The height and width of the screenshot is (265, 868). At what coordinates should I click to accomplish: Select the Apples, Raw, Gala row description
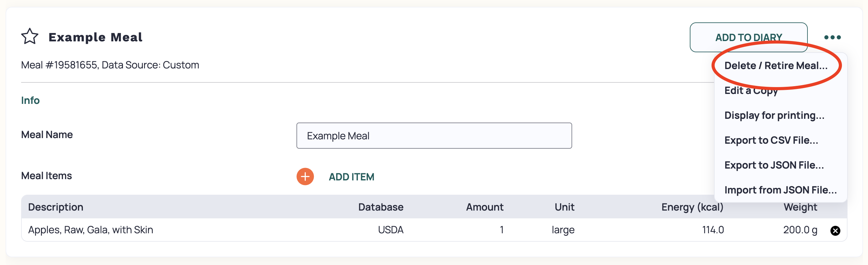(91, 230)
